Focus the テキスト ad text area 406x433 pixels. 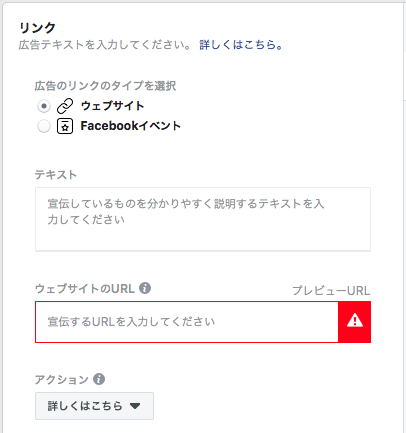pyautogui.click(x=203, y=219)
